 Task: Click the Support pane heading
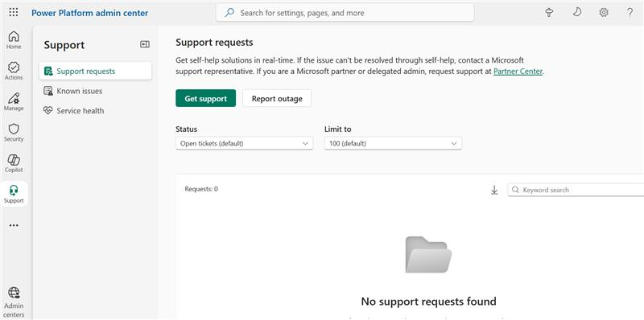pos(64,45)
